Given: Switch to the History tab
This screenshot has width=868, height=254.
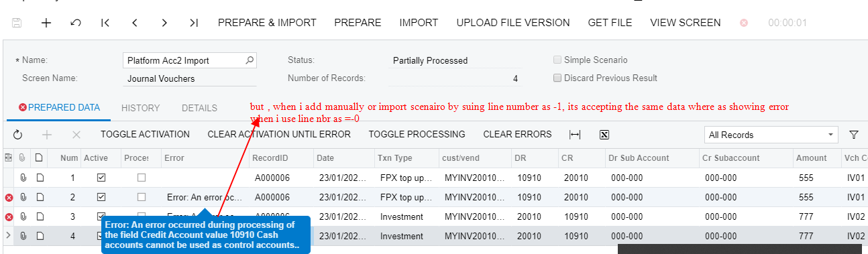Looking at the screenshot, I should coord(141,108).
